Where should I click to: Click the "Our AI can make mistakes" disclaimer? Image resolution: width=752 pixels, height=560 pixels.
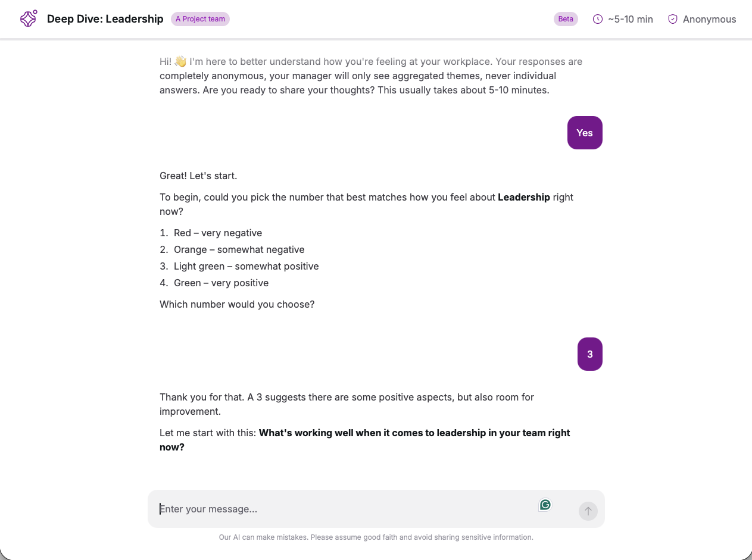(x=376, y=537)
